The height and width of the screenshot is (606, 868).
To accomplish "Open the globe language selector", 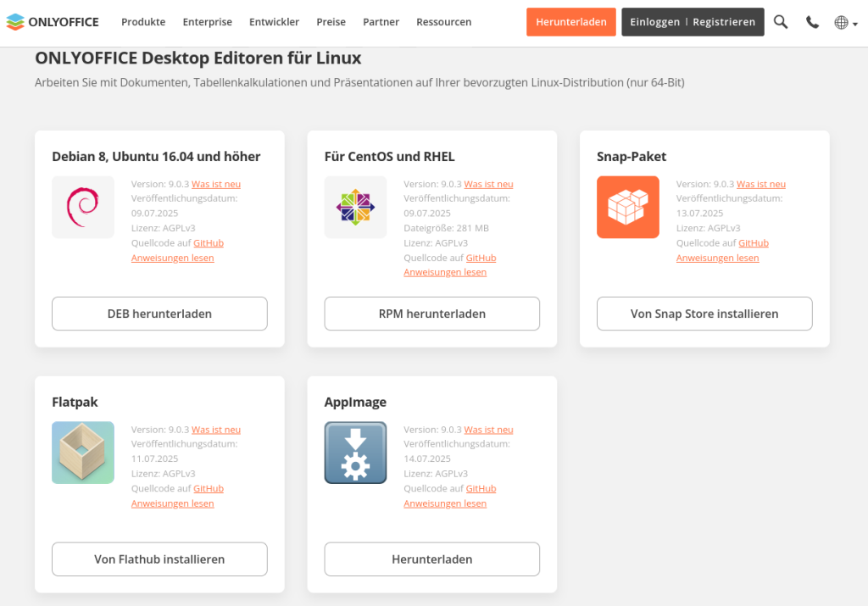I will (846, 23).
